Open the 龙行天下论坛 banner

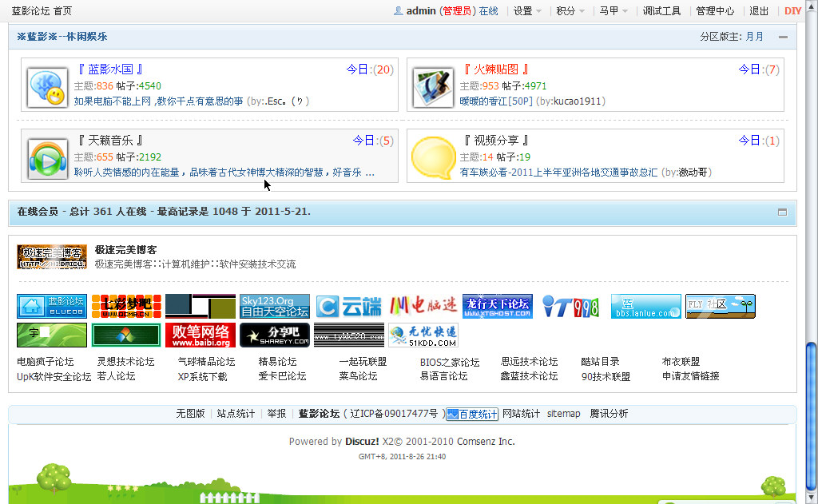tap(498, 306)
